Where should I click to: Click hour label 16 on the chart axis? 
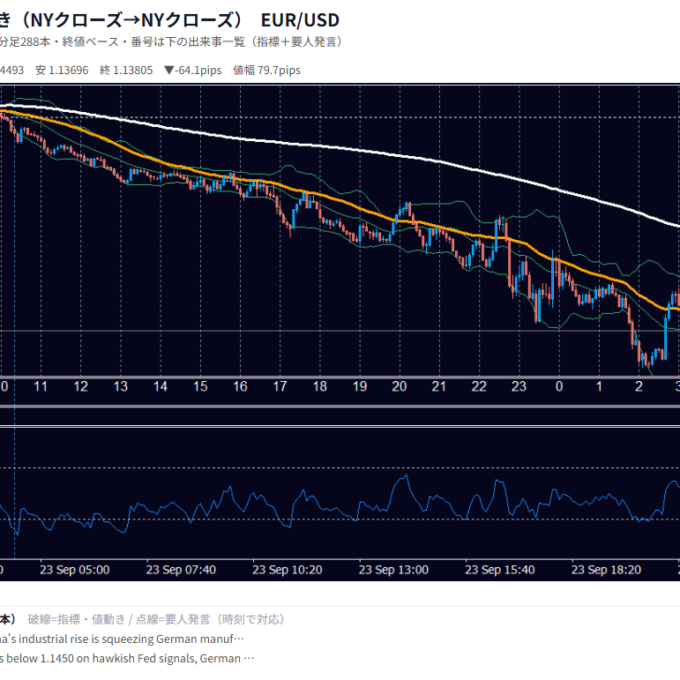(x=240, y=386)
